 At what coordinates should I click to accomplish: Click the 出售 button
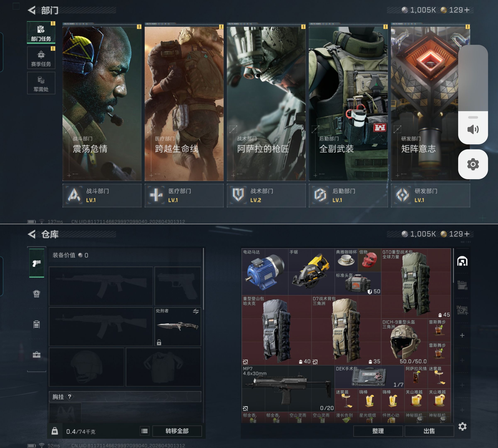point(429,431)
